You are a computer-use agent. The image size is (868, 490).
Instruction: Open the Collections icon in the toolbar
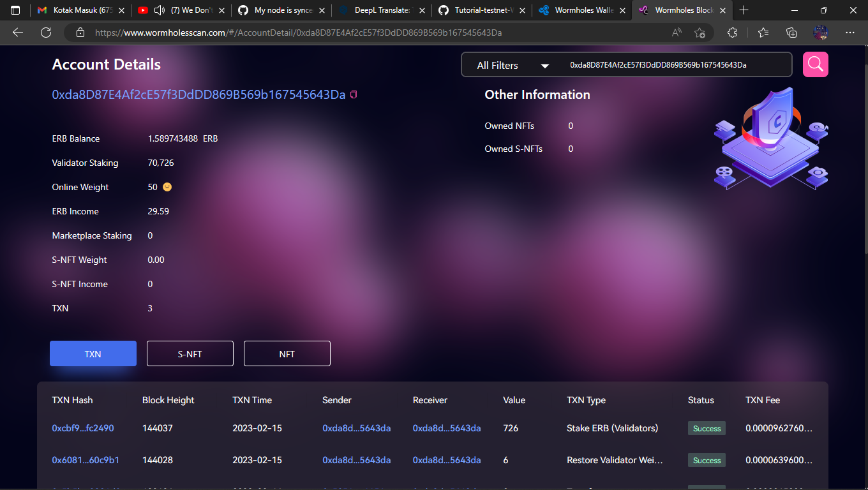[791, 32]
